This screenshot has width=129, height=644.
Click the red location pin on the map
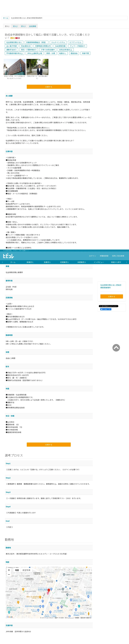(x=49, y=591)
